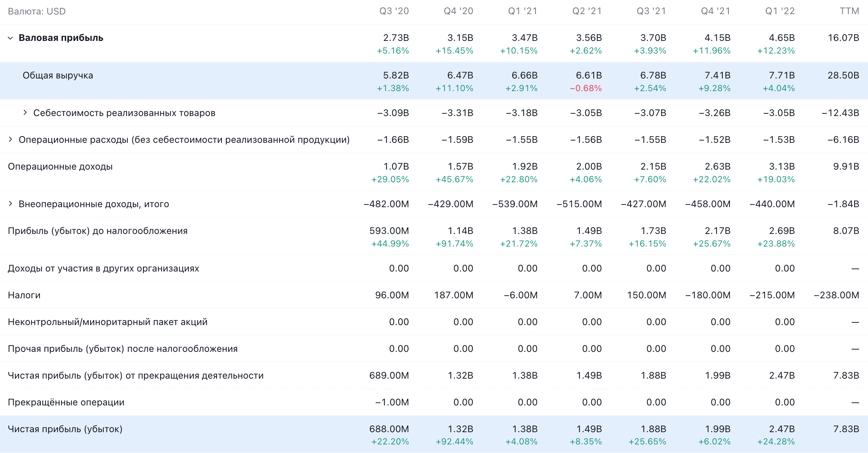Click operating income Q1 '22 value 3.13B
This screenshot has width=868, height=453.
point(782,166)
